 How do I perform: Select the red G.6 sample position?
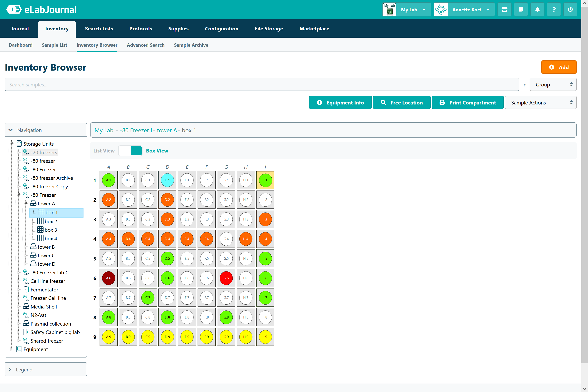coord(226,278)
